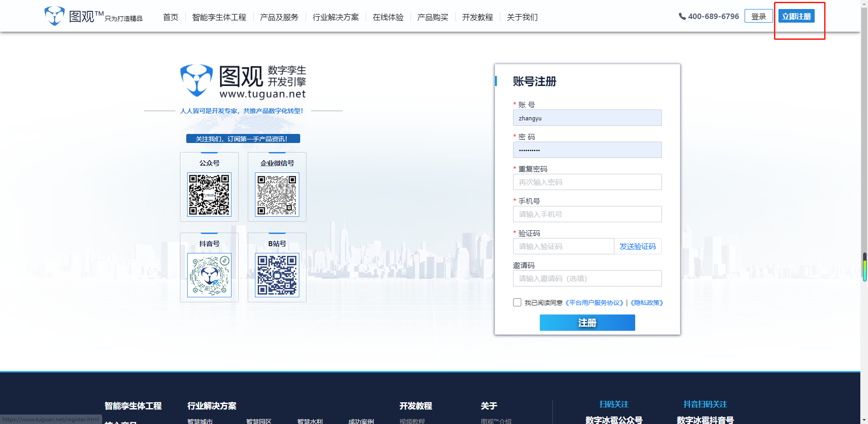Viewport: 868px width, 424px height.
Task: Click the 抖音号 QR code
Action: pyautogui.click(x=209, y=275)
